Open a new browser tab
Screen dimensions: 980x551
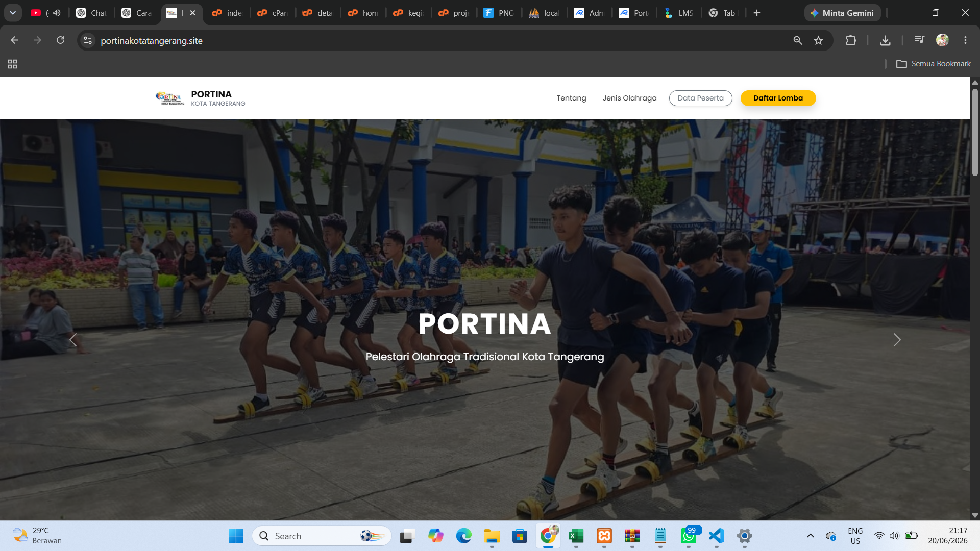(x=757, y=13)
